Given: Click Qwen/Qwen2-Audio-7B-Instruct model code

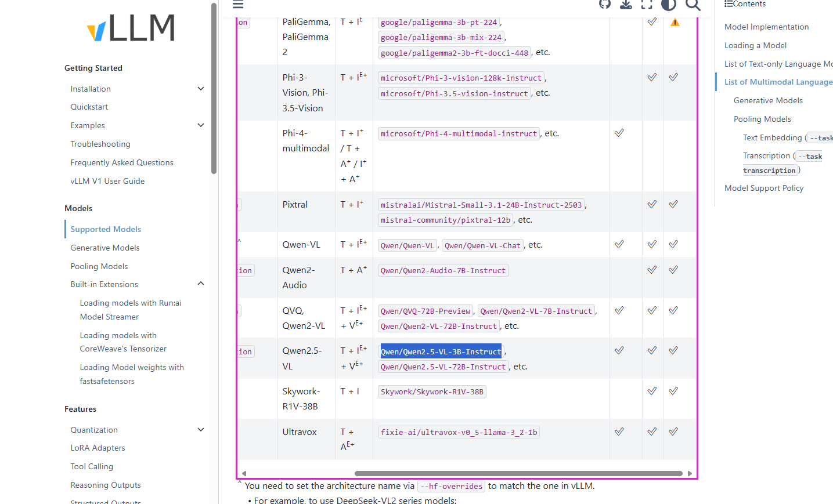Looking at the screenshot, I should click(x=443, y=271).
